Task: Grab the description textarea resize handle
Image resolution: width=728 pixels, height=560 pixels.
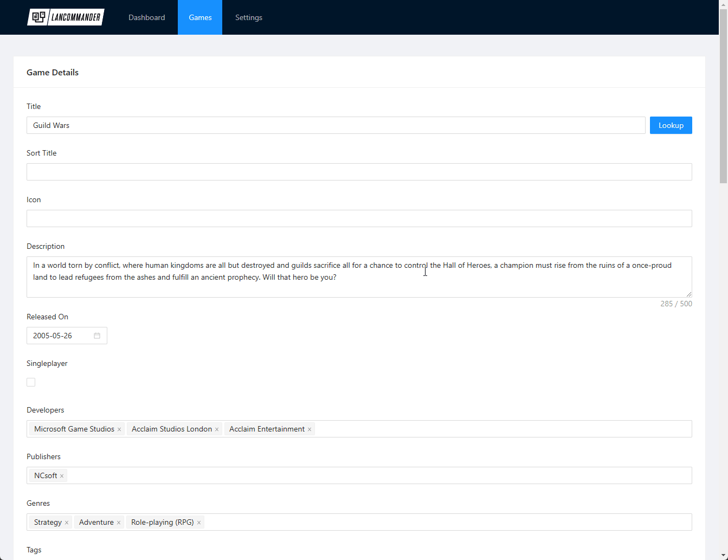Action: pyautogui.click(x=688, y=294)
